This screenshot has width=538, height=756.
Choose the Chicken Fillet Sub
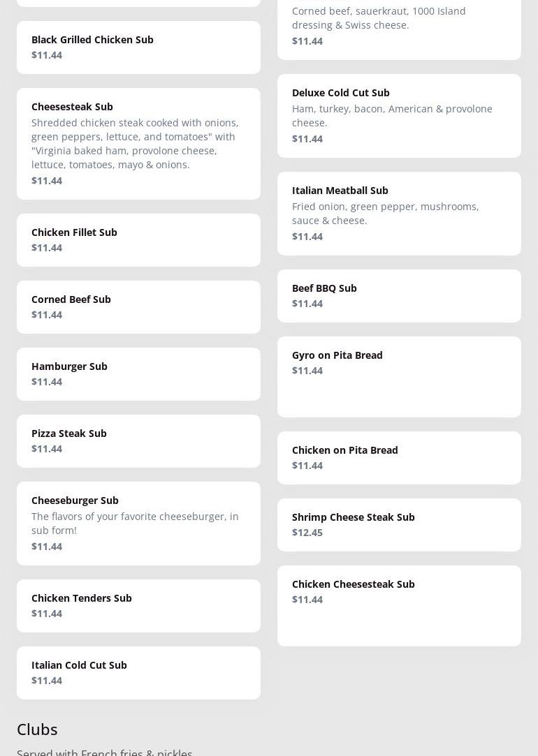coord(138,239)
